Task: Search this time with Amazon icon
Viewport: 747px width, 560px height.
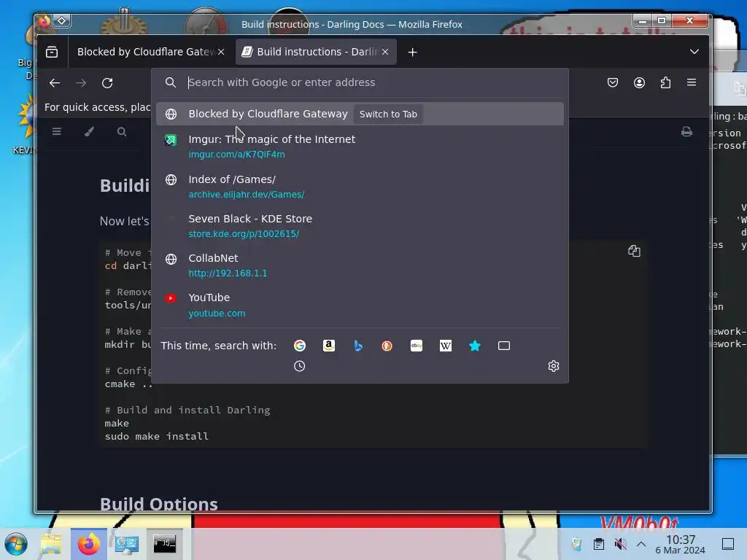Action: (329, 346)
